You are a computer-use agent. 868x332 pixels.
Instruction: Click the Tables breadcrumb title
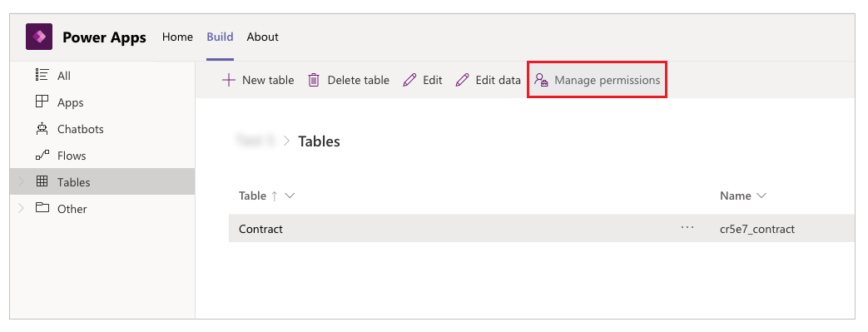[319, 141]
